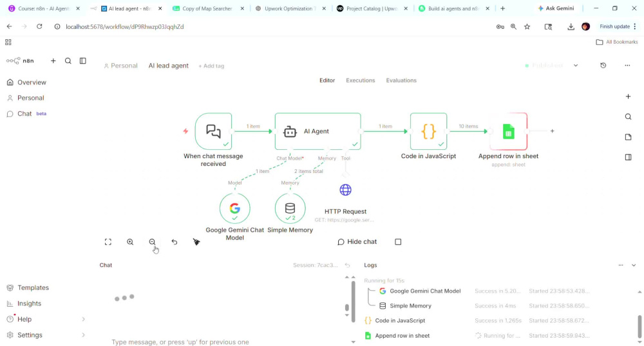Collapse the Logs panel chevron
This screenshot has height=346, width=644.
tap(634, 265)
